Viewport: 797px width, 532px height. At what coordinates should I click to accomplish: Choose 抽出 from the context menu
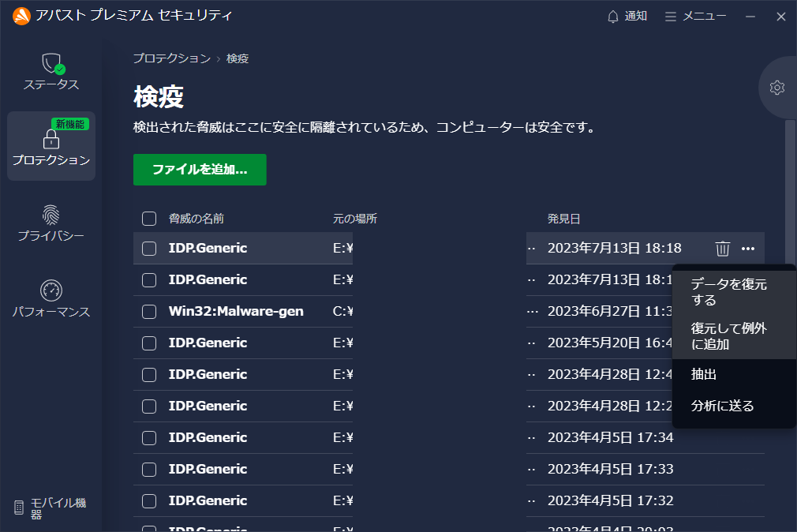pos(734,374)
